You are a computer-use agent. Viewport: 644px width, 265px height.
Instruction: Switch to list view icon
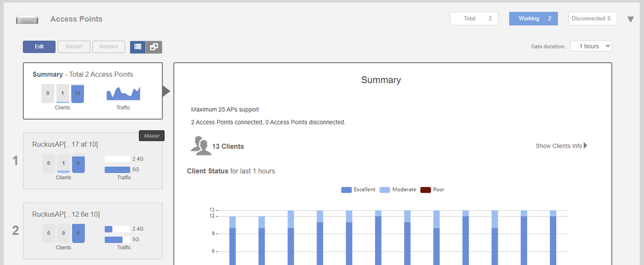point(137,47)
